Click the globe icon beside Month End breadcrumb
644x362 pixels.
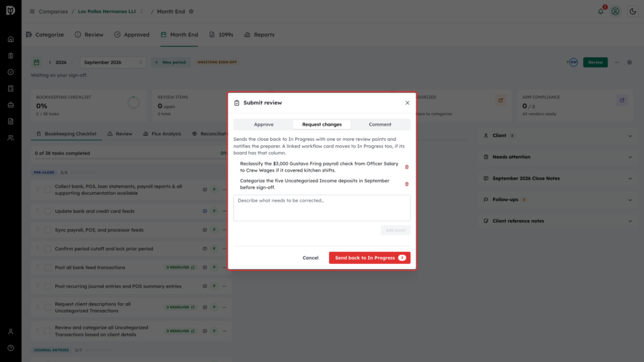(x=191, y=11)
